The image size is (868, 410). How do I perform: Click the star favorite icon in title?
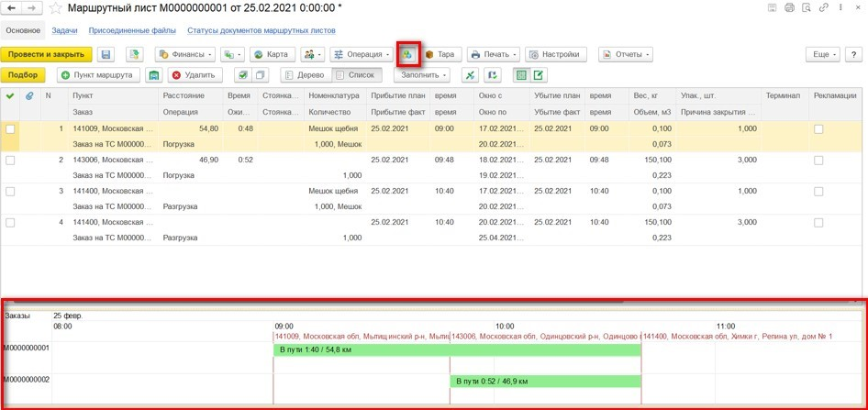pos(55,9)
